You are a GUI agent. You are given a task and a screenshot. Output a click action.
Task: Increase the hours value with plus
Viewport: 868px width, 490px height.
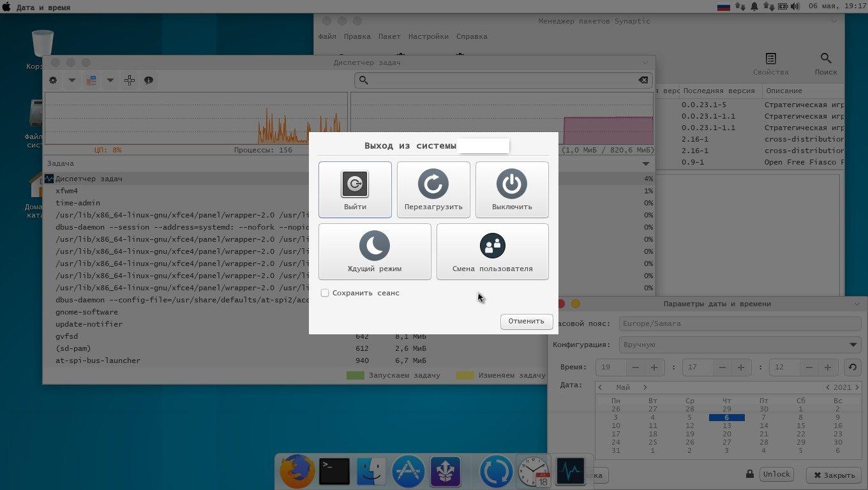click(654, 367)
